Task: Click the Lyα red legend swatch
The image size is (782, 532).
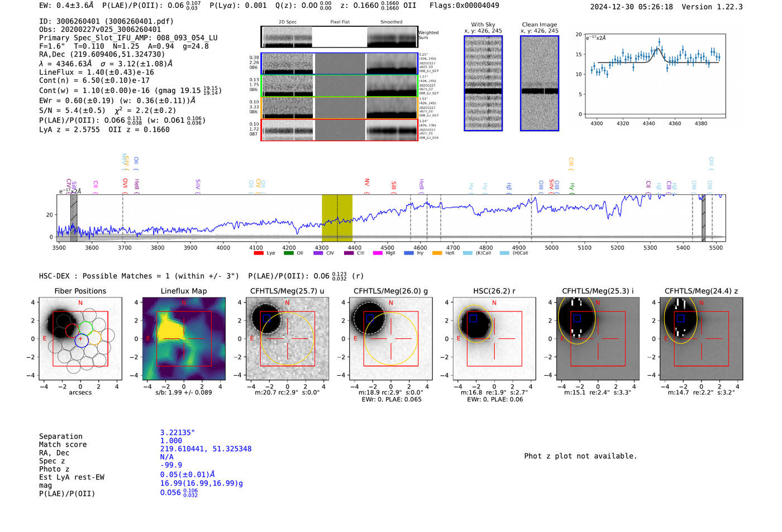Action: click(259, 253)
